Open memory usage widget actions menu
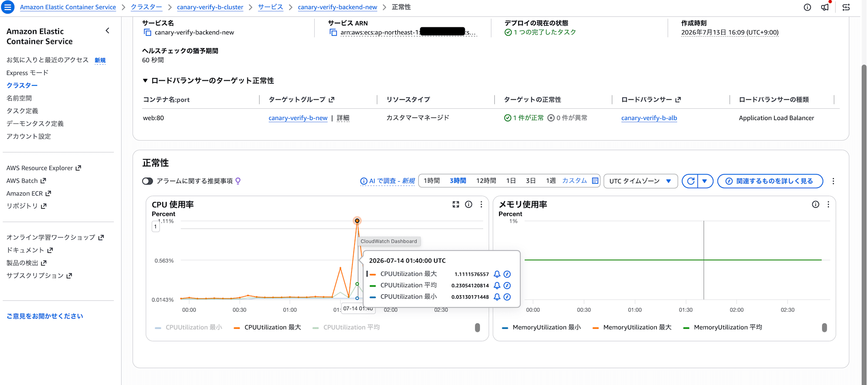 pos(828,204)
